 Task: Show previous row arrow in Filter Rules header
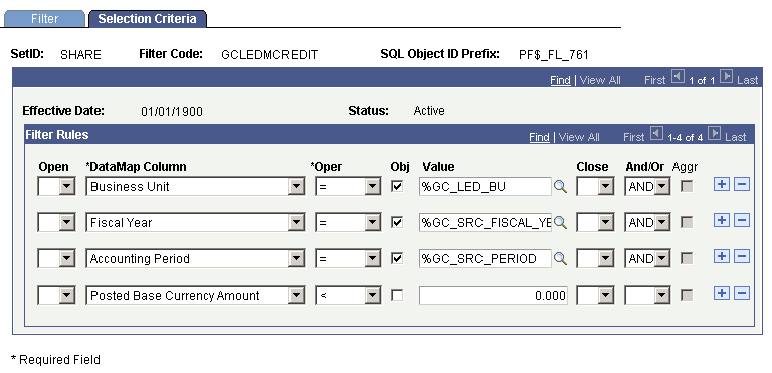(x=656, y=133)
